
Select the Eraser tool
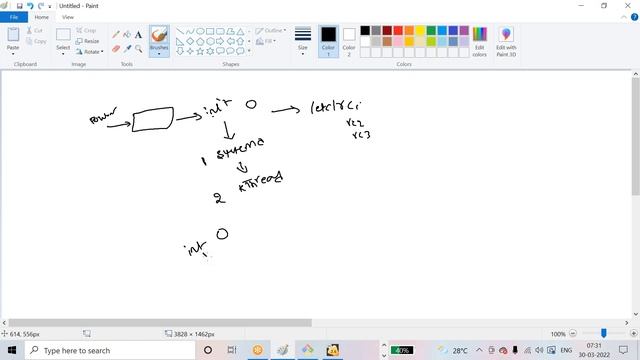116,49
